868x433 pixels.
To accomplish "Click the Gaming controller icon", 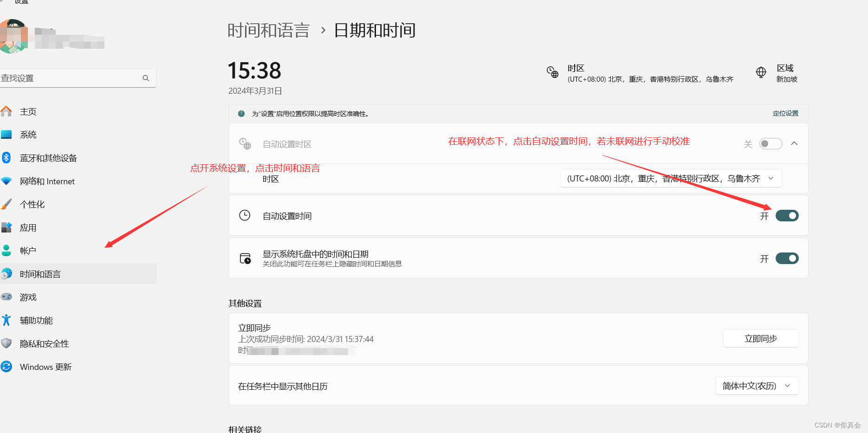I will 6,297.
